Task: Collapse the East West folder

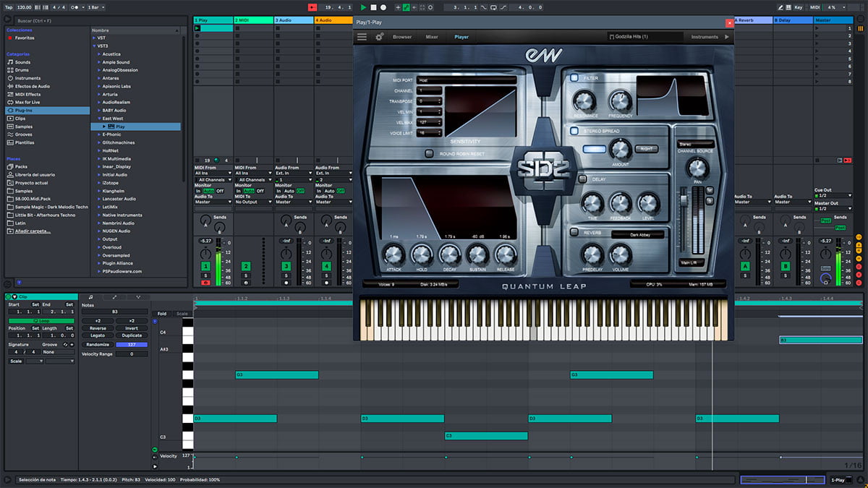Action: click(x=99, y=118)
